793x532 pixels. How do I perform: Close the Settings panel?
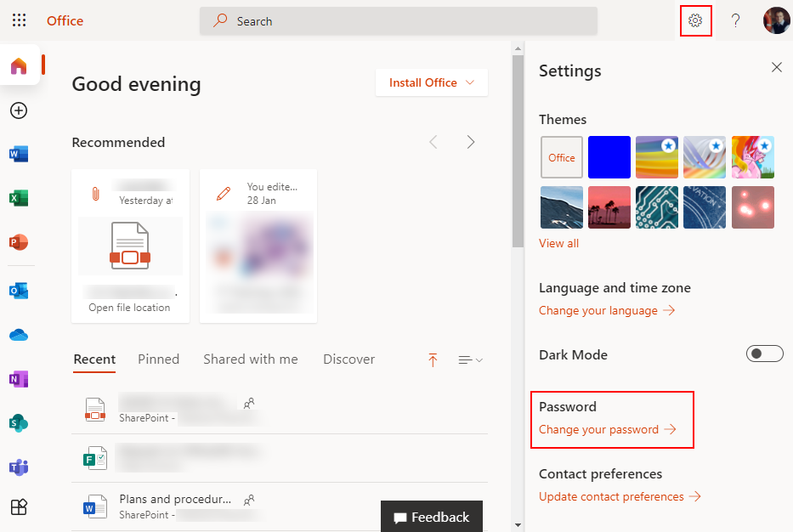coord(777,67)
